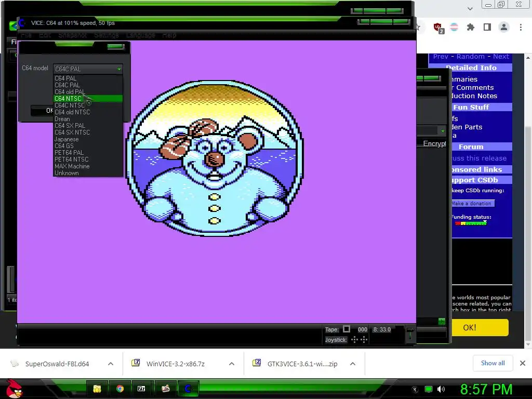Open Chrome from the taskbar
Viewport: 532px width, 399px height.
tap(120, 389)
